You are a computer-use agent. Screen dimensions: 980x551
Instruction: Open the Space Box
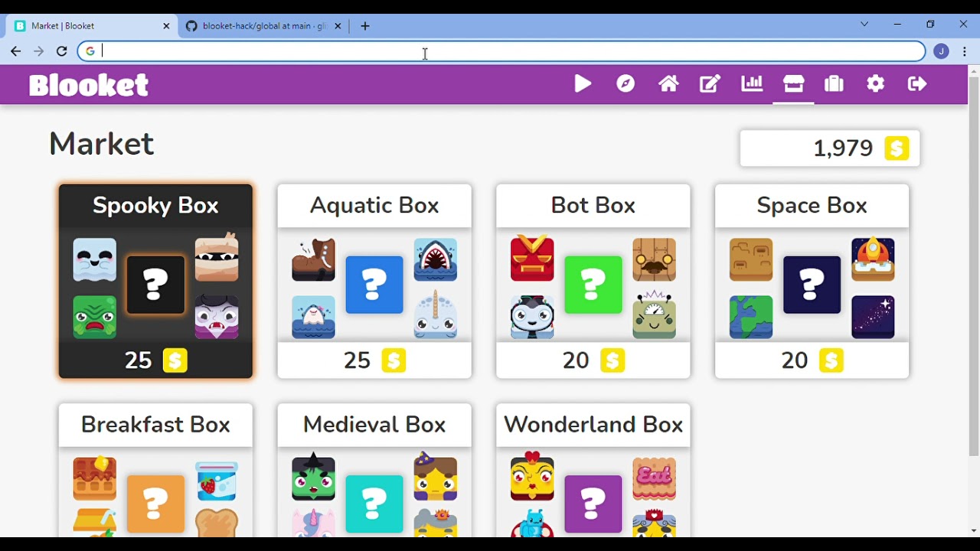pos(812,281)
